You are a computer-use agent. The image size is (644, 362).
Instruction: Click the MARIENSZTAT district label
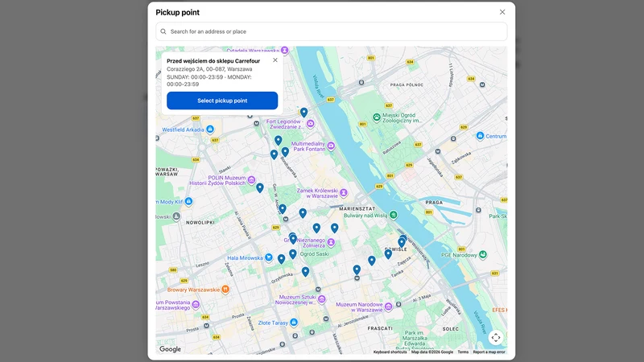click(357, 208)
